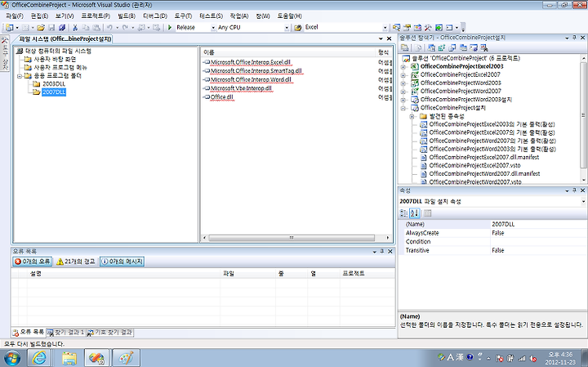
Task: Click the Cut scissors icon
Action: tap(75, 28)
